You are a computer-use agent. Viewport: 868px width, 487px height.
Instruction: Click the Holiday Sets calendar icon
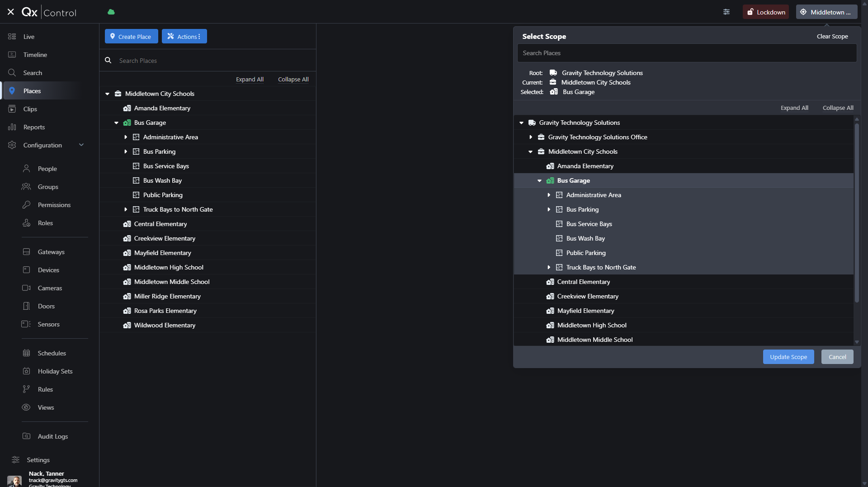(26, 371)
